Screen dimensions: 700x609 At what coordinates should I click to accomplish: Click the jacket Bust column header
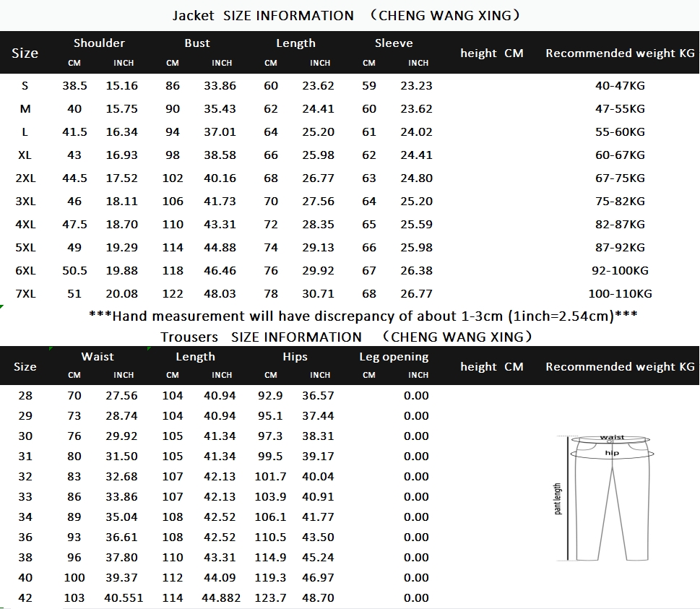[197, 43]
